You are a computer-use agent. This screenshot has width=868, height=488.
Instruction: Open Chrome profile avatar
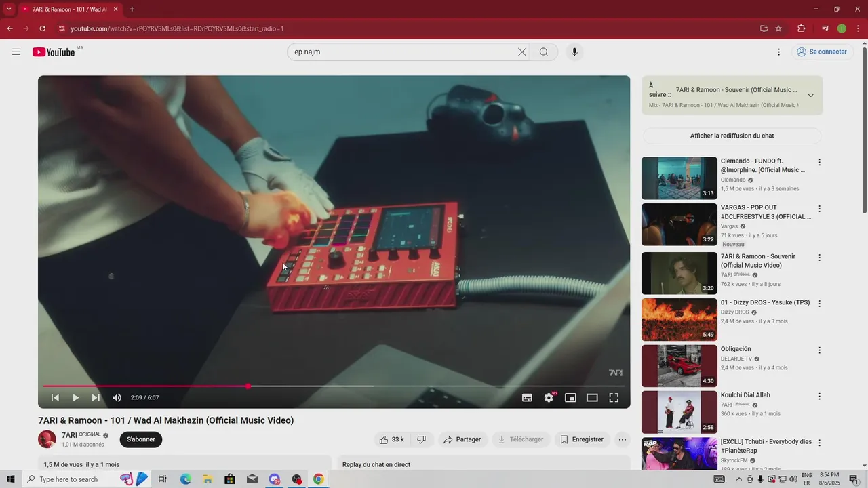(842, 28)
